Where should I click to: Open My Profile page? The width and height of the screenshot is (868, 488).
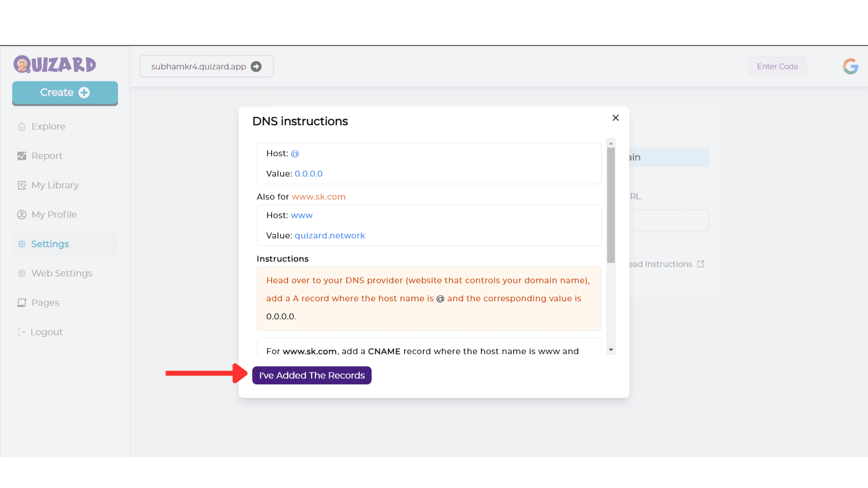65,215
